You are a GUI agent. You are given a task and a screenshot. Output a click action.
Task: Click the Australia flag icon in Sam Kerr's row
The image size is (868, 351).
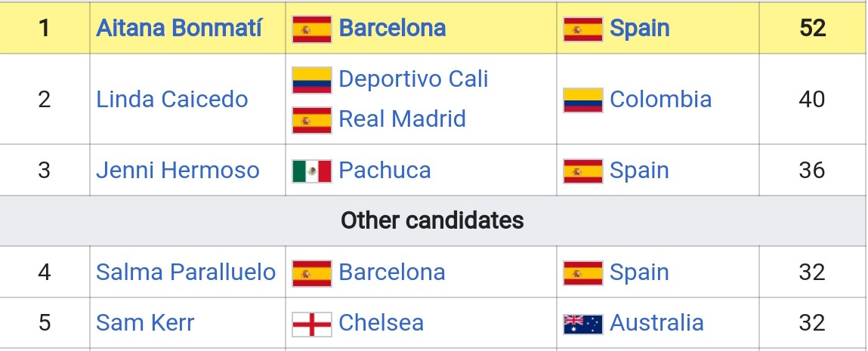(582, 323)
